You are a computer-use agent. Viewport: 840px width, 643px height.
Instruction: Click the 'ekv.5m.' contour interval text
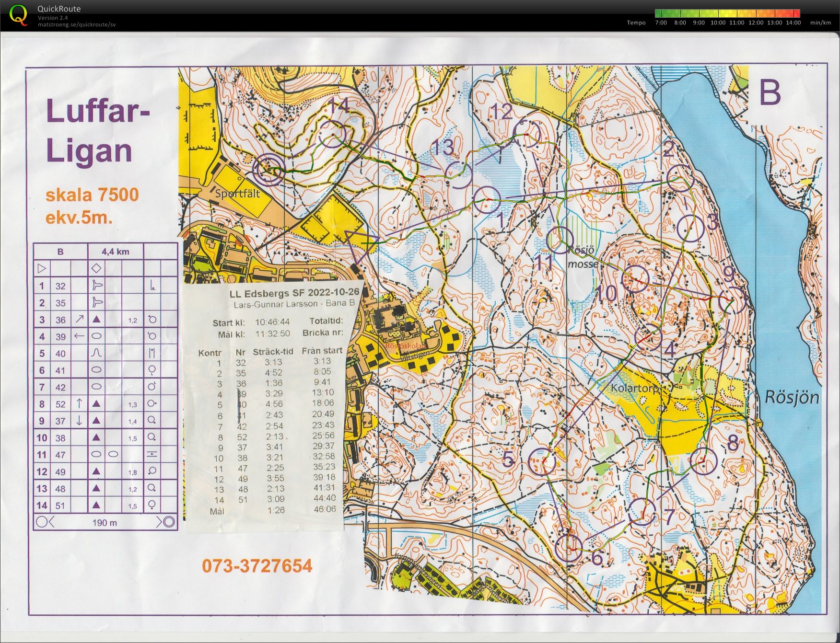79,218
